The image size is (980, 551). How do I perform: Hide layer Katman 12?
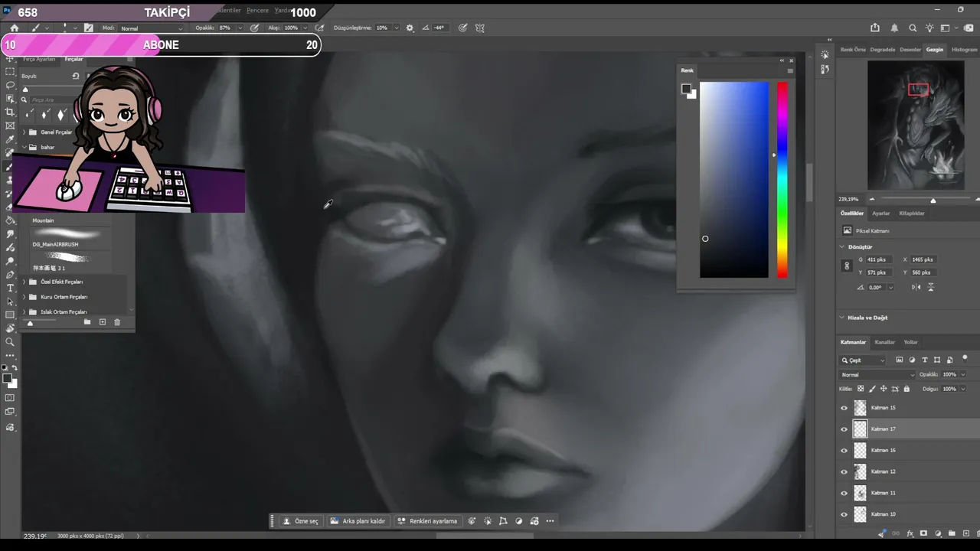coord(844,472)
